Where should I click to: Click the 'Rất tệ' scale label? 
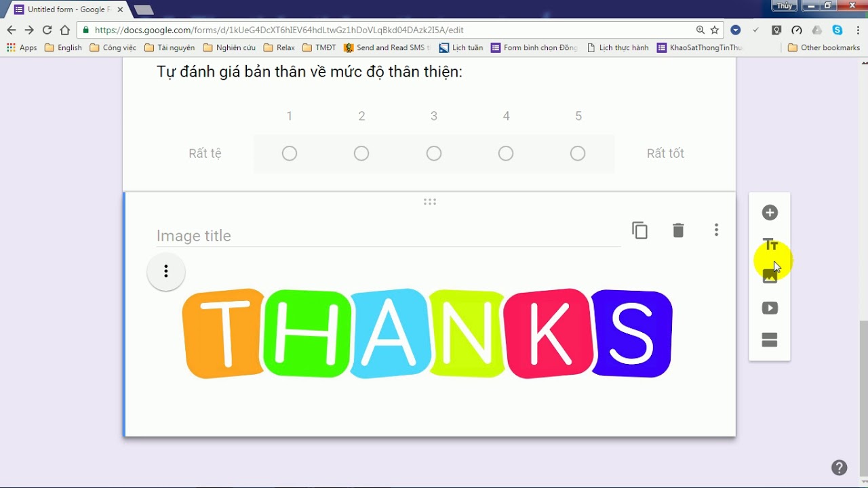(205, 154)
